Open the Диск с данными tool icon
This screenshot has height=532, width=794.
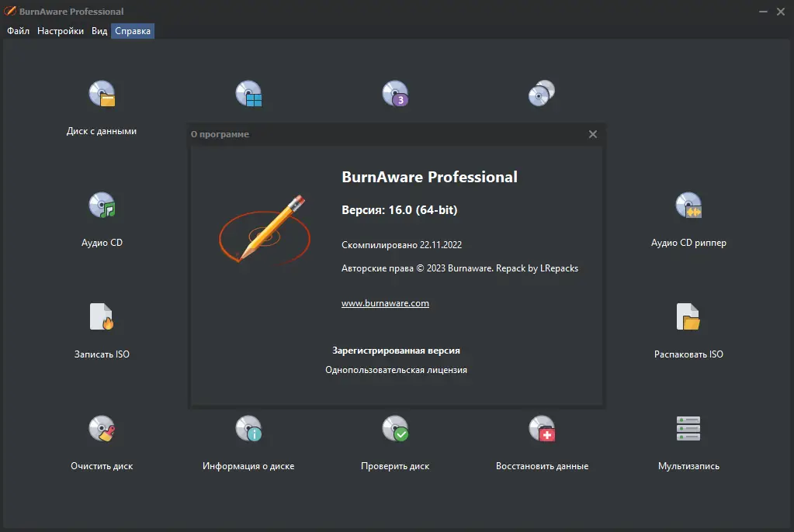102,94
